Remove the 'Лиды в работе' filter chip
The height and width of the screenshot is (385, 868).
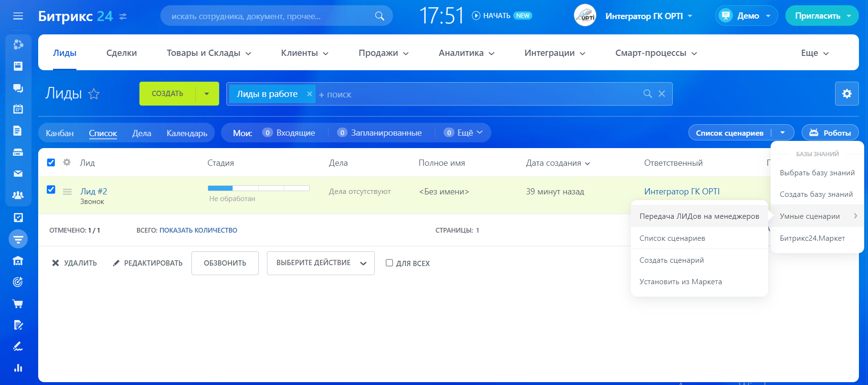pos(309,94)
